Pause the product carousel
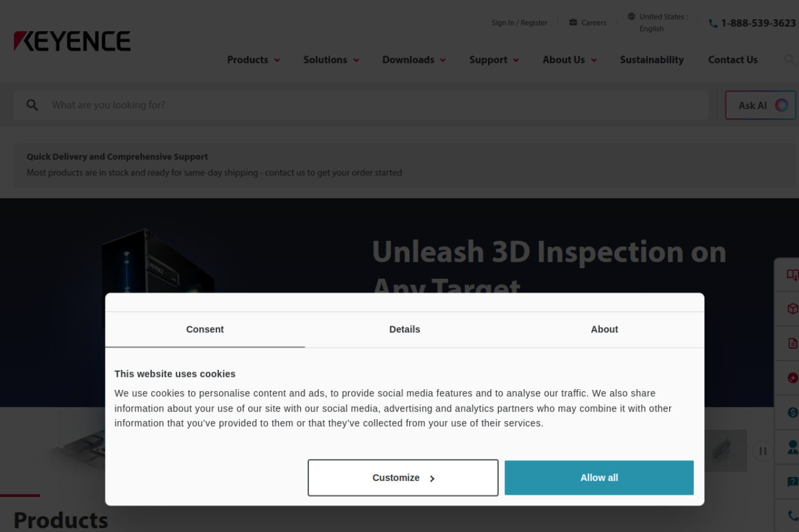Screen dimensions: 799x532 coord(762,451)
